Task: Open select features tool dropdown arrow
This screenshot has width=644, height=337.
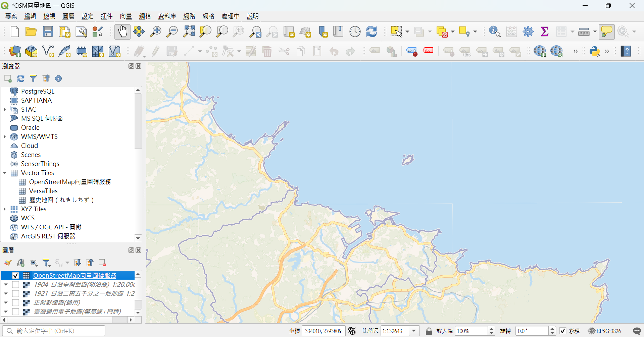Action: 407,32
